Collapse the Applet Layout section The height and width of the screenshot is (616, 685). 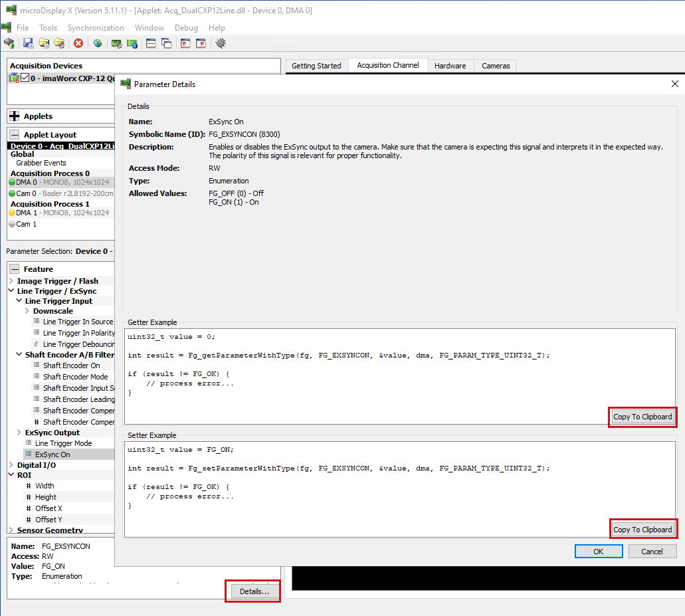[15, 134]
